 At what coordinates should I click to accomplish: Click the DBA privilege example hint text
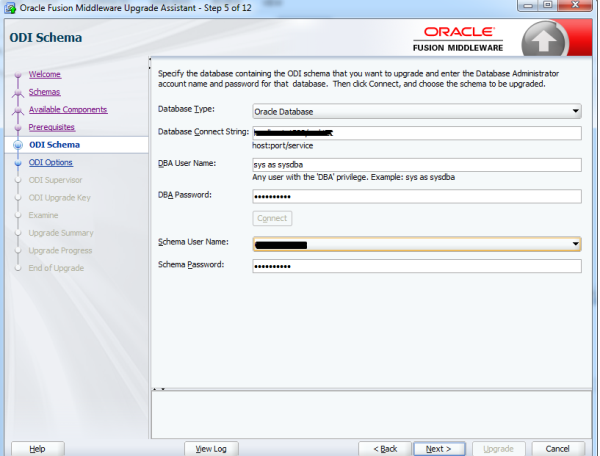click(x=353, y=177)
